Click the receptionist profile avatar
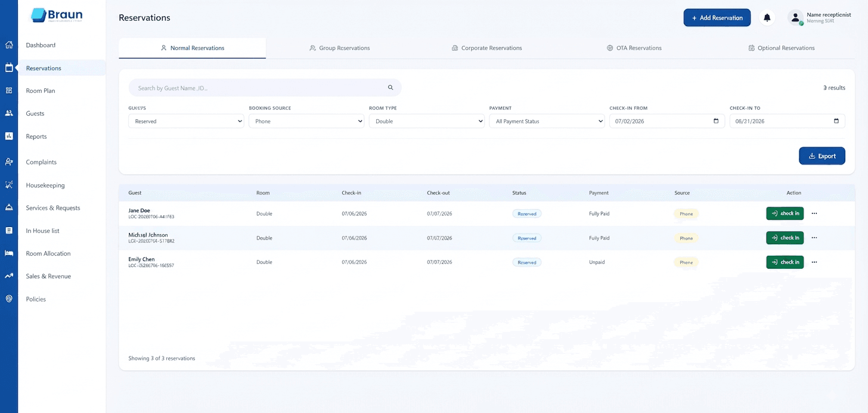Viewport: 868px width, 413px height. coord(796,18)
